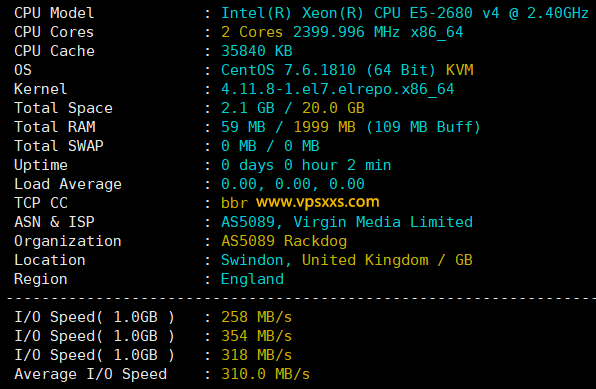Select RAM value "59 MB / 1999 MB"
Image resolution: width=596 pixels, height=389 pixels.
(288, 127)
